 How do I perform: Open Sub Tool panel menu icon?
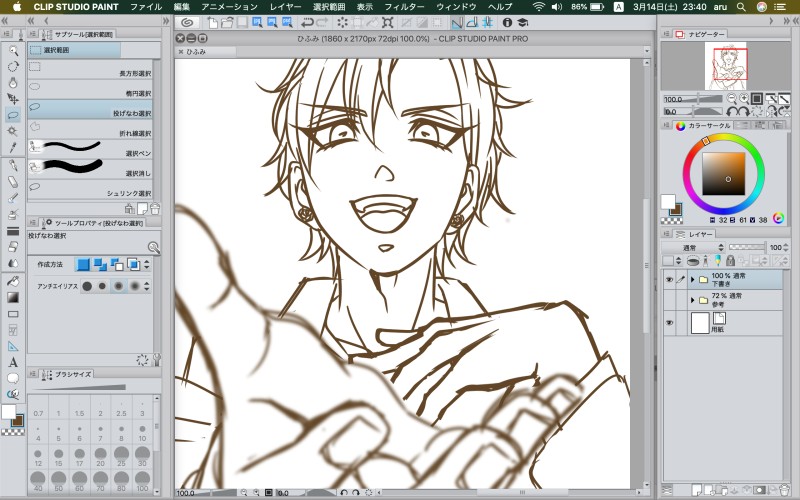[x=32, y=34]
